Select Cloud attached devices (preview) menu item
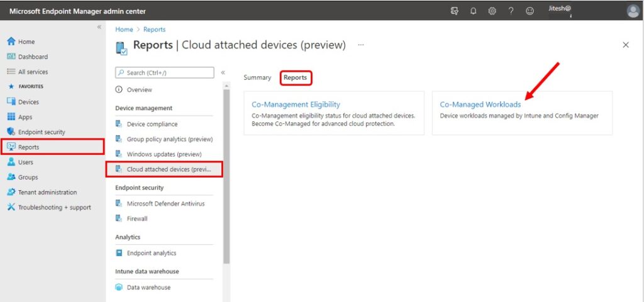The height and width of the screenshot is (302, 644). click(164, 169)
